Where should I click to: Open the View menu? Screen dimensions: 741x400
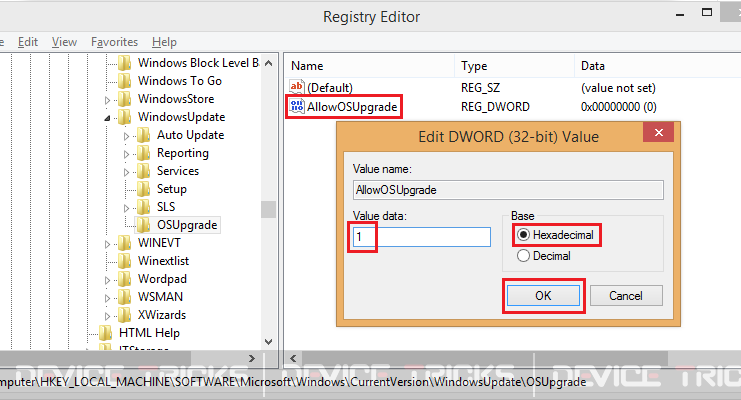[64, 42]
